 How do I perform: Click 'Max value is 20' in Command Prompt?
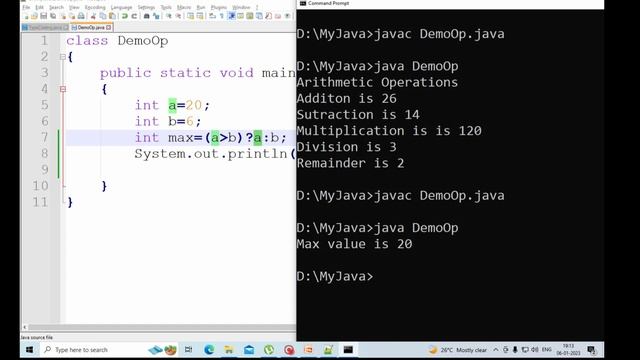354,244
